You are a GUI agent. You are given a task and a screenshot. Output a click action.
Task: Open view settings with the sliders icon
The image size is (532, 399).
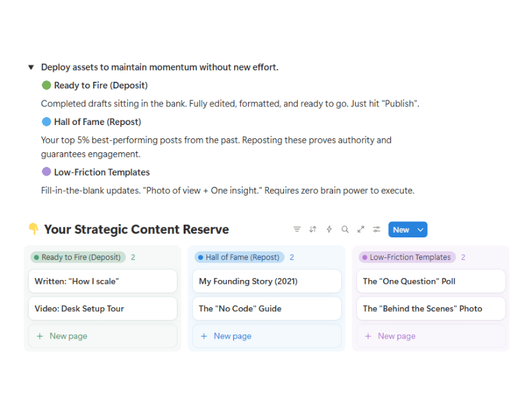tap(376, 229)
